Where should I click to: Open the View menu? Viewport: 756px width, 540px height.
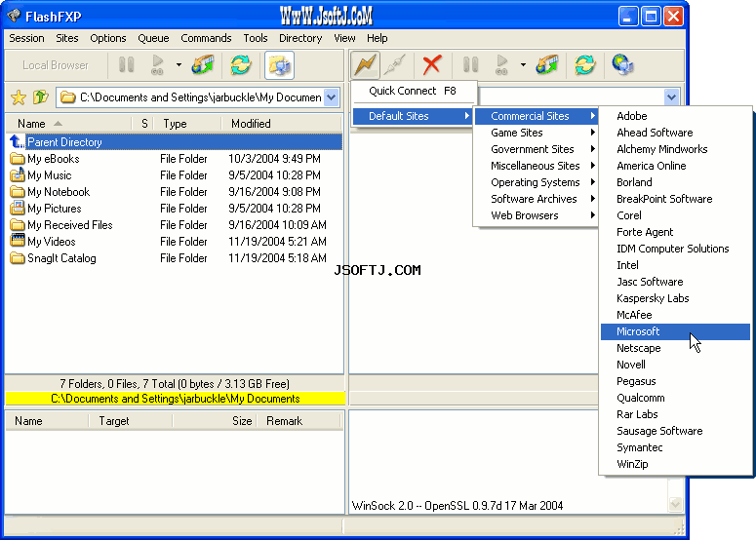(x=344, y=38)
